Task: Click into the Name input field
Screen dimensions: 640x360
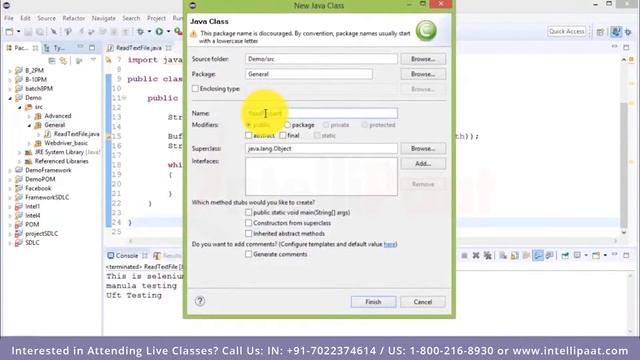Action: (321, 113)
